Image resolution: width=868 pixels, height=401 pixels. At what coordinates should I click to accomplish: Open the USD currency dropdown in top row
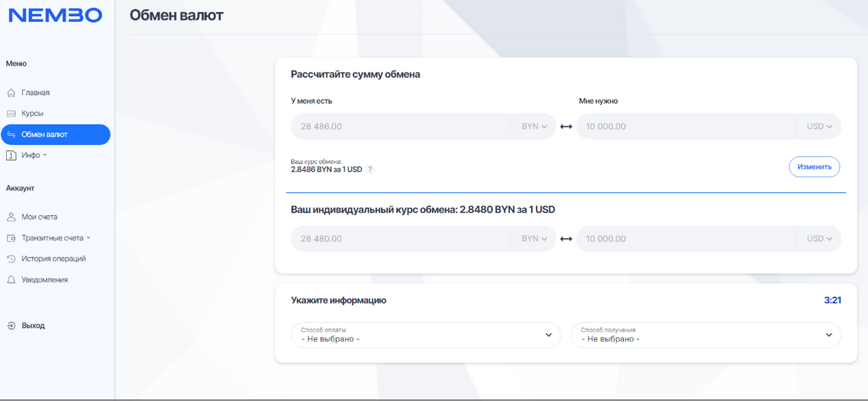[819, 127]
